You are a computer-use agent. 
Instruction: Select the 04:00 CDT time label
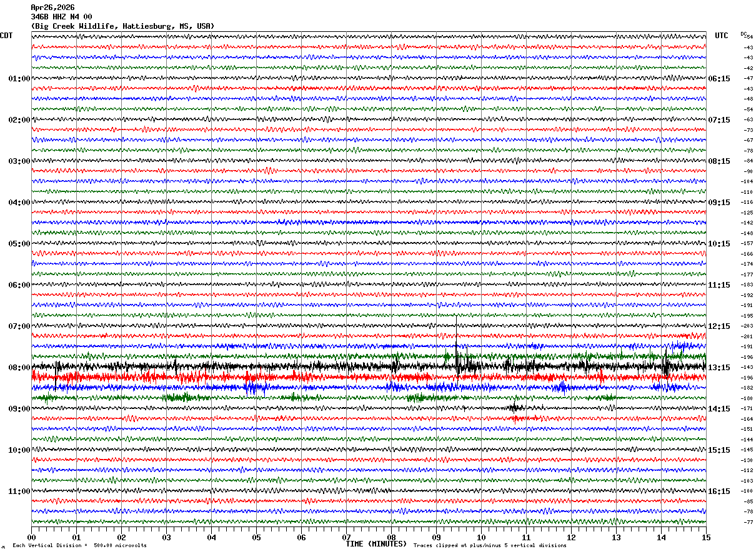[x=19, y=203]
